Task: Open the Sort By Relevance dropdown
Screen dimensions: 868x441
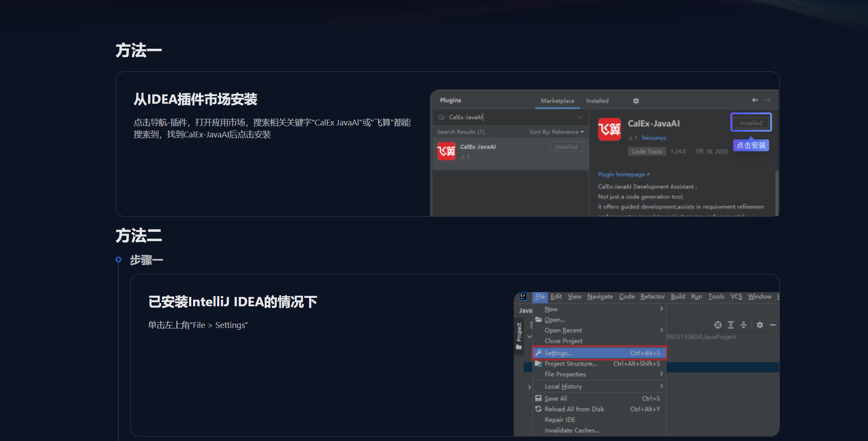Action: (557, 132)
